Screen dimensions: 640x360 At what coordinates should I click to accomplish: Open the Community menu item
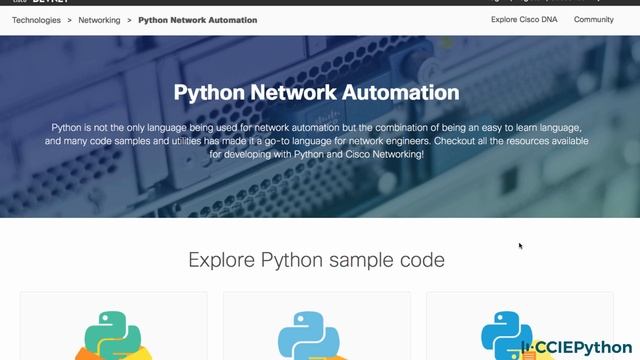click(593, 19)
